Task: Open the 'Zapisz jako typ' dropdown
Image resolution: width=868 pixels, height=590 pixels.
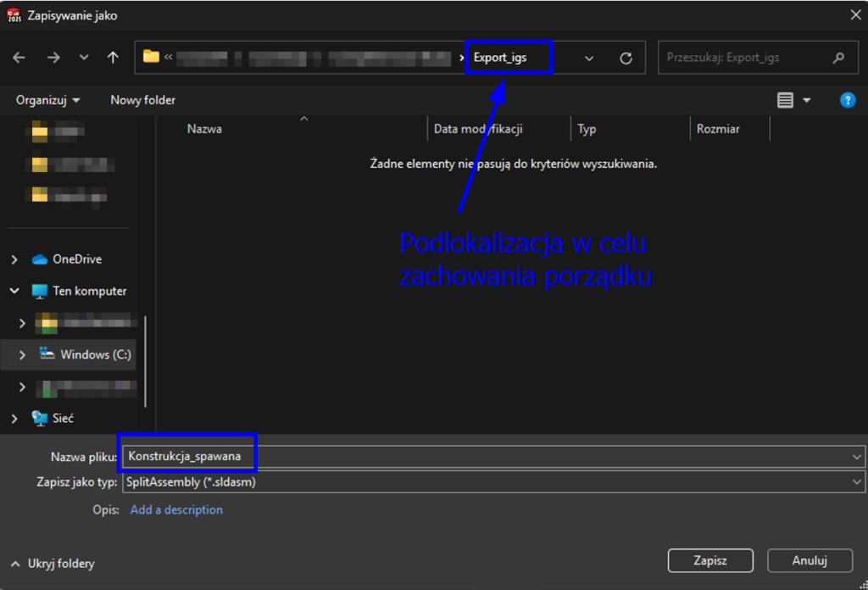Action: point(858,482)
